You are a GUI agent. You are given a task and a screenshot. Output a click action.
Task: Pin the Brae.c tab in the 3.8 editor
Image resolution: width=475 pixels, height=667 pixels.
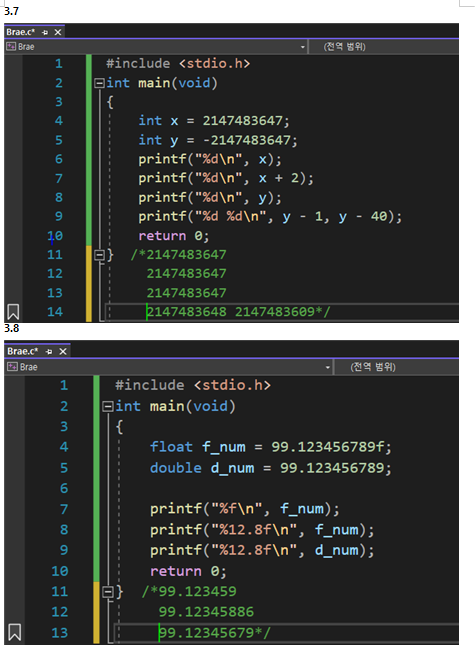pos(49,351)
